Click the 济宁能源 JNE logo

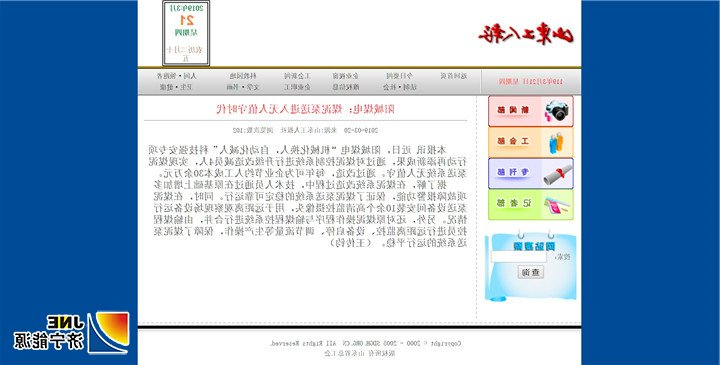tap(71, 333)
